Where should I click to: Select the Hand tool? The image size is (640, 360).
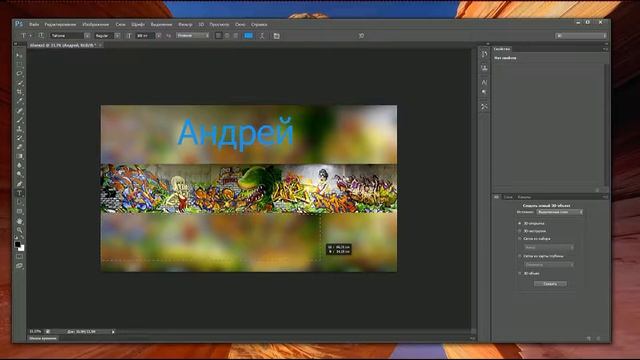19,221
